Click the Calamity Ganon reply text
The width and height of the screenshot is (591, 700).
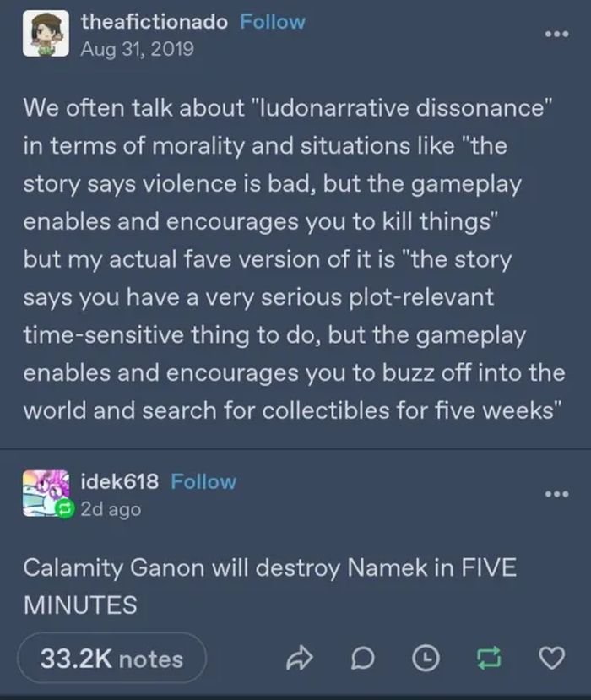[x=269, y=586]
